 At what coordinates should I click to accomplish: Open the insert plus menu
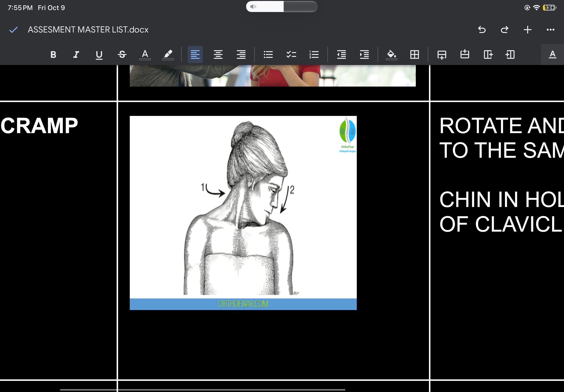[x=527, y=30]
